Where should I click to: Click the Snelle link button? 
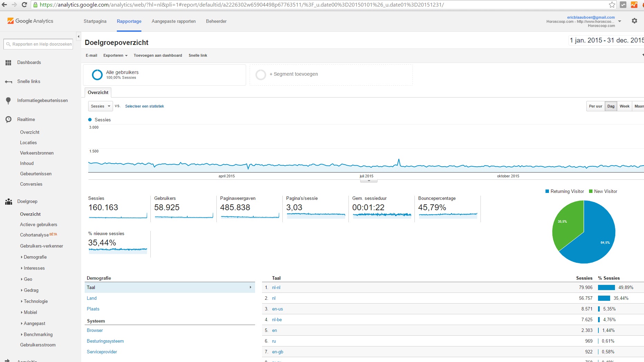[198, 55]
